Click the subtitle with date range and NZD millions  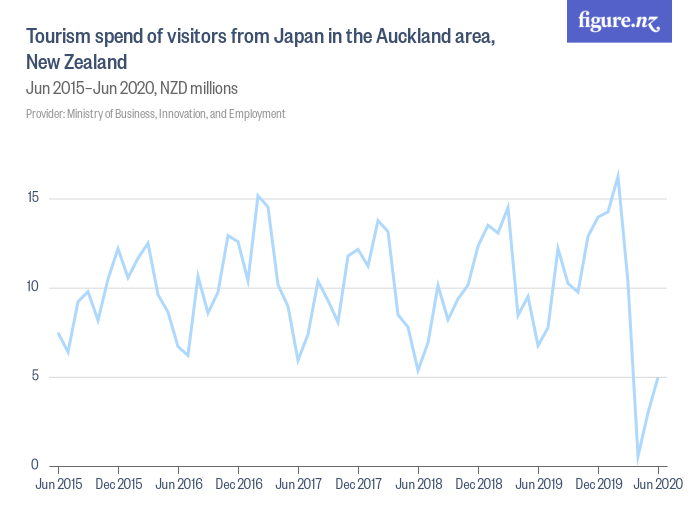pyautogui.click(x=131, y=88)
